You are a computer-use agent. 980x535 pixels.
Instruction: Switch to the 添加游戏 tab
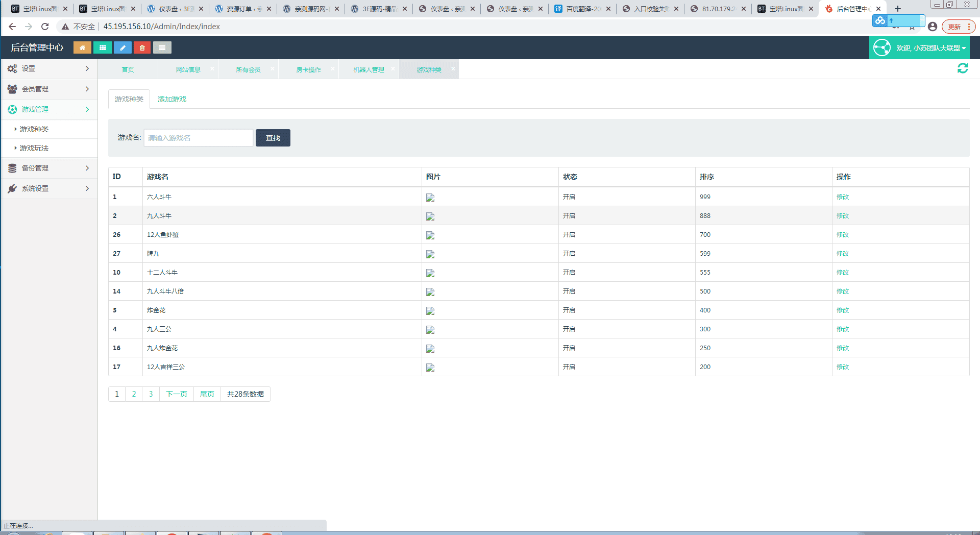(172, 99)
